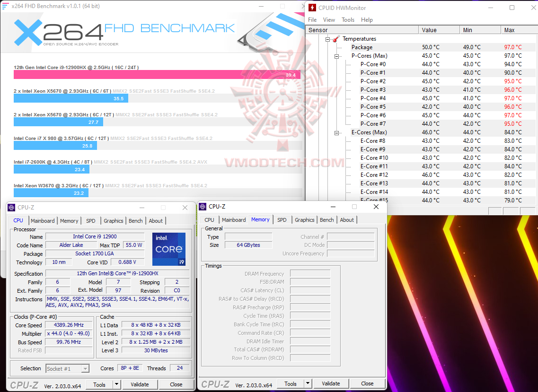Select the Memory tab in left CPU-Z
This screenshot has width=538, height=392.
point(69,221)
